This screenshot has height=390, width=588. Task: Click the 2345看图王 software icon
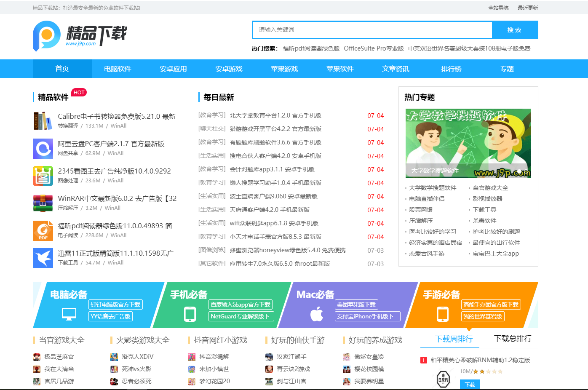click(43, 176)
